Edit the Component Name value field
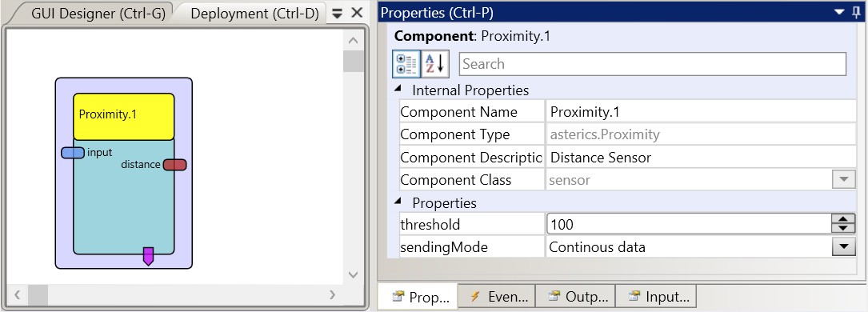This screenshot has height=312, width=868. [702, 112]
